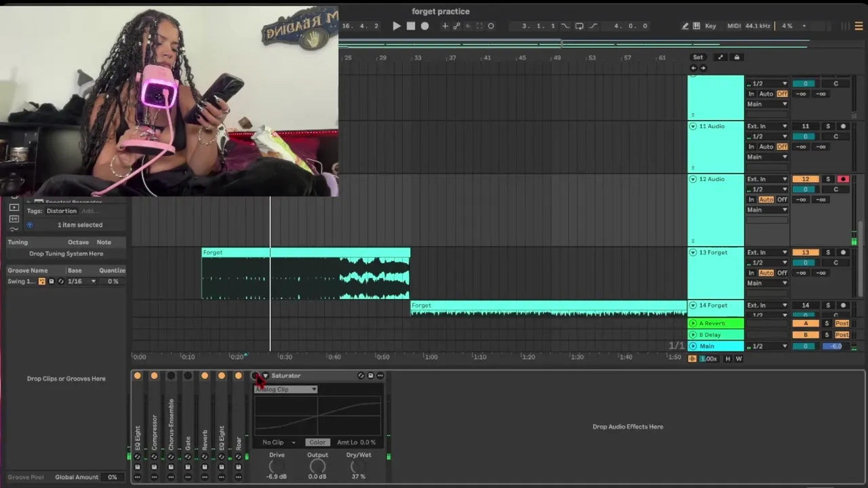
Task: Toggle the folded Gate device activator
Action: coord(188,375)
